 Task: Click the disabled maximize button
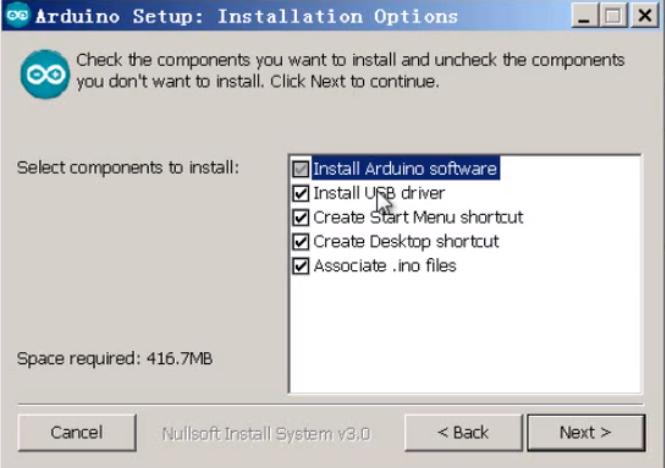pyautogui.click(x=613, y=15)
